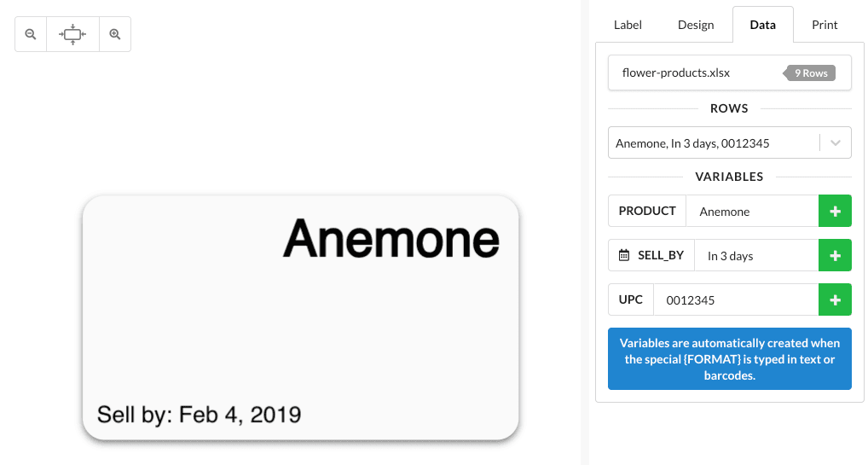This screenshot has height=465, width=868.
Task: Select the Data tab
Action: pos(762,25)
